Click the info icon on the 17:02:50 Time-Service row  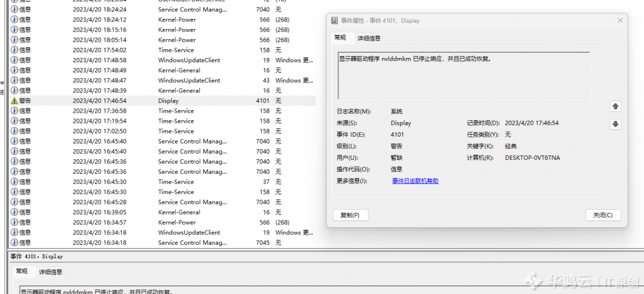(x=14, y=131)
